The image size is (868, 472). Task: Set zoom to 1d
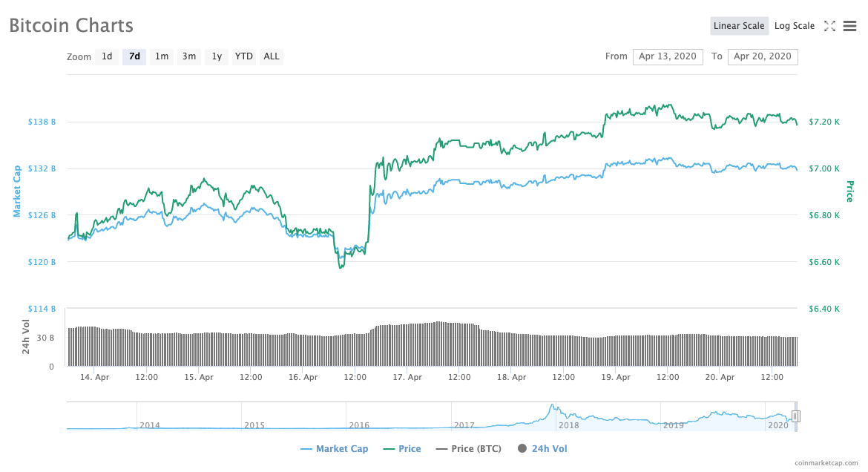click(x=107, y=56)
